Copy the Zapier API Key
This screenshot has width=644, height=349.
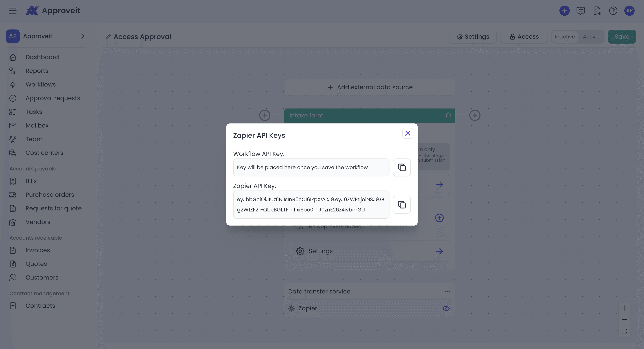[402, 205]
